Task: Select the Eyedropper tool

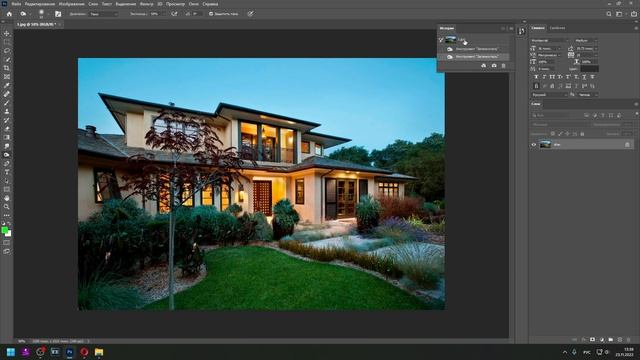Action: (7, 85)
